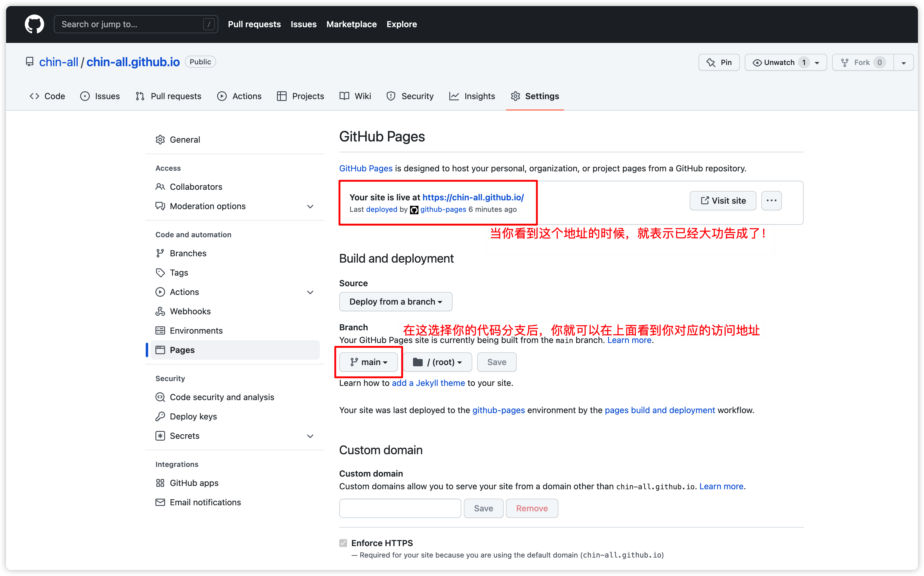
Task: Open the Projects tab
Action: pos(300,96)
